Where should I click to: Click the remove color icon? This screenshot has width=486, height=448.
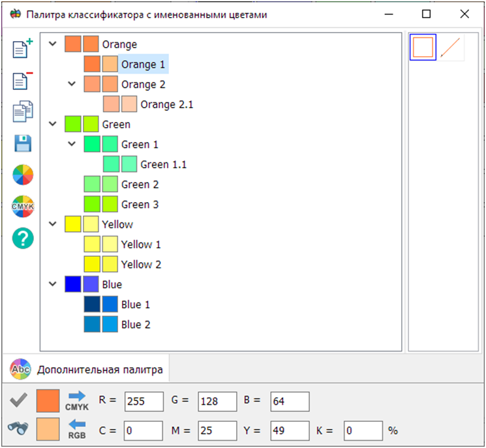23,81
